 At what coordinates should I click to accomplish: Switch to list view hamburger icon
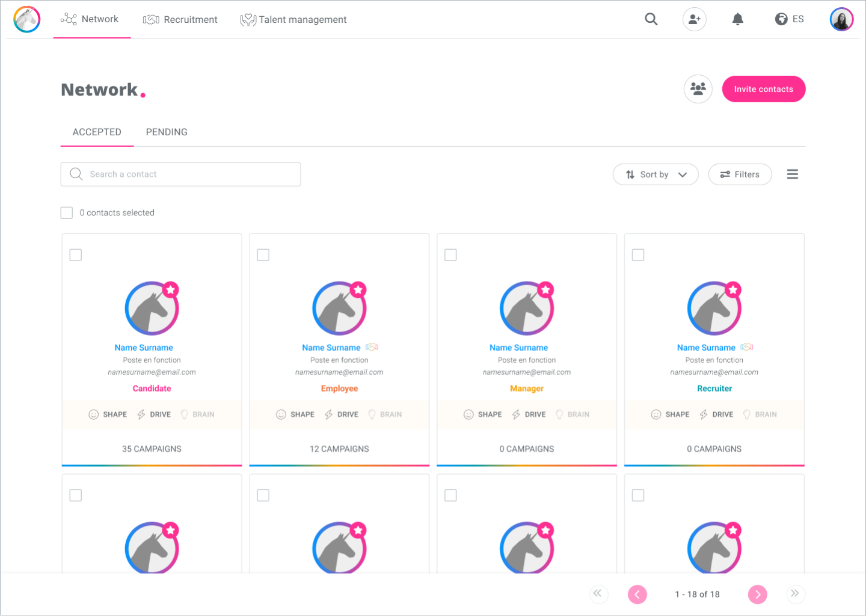point(793,174)
